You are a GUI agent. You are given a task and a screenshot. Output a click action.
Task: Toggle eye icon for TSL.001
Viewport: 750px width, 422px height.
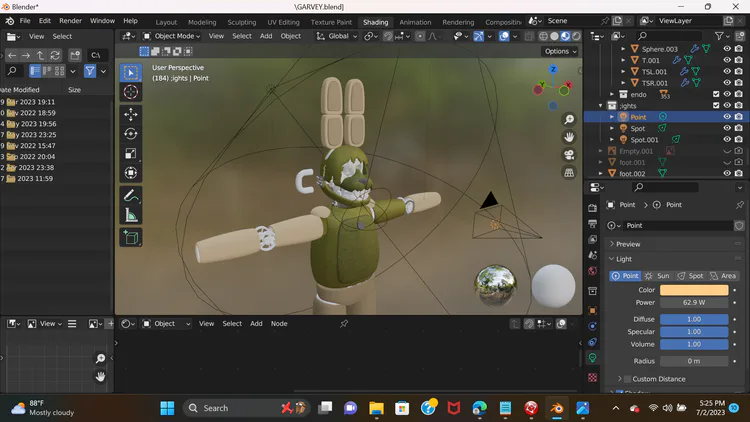click(x=727, y=71)
